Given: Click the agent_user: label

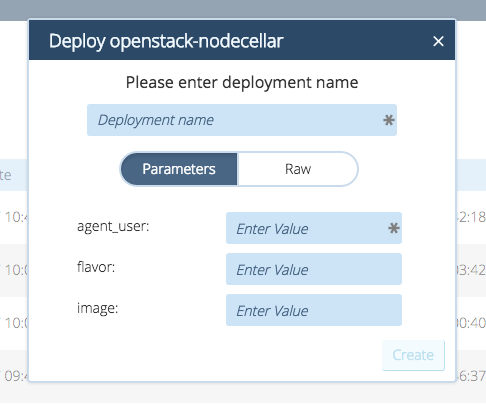Looking at the screenshot, I should pos(113,227).
